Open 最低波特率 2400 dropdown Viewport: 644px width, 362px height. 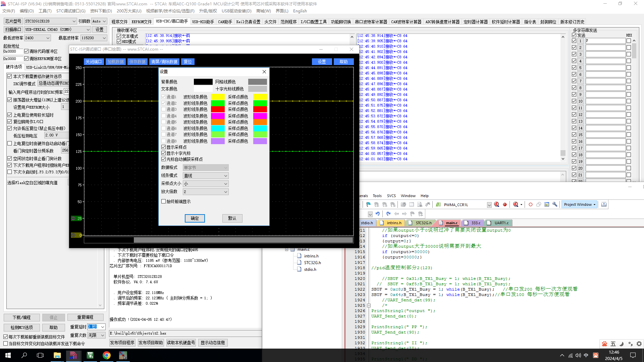coord(37,38)
